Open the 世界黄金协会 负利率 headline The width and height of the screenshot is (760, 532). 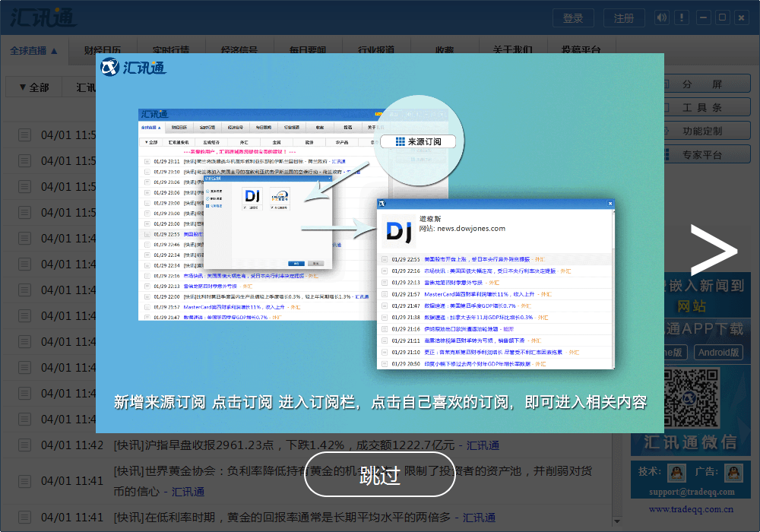coord(353,481)
